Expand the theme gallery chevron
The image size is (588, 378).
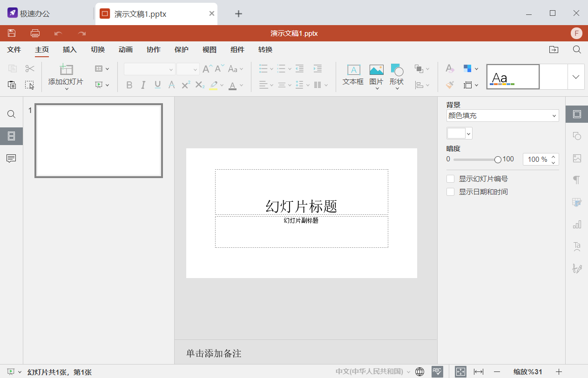(x=576, y=77)
